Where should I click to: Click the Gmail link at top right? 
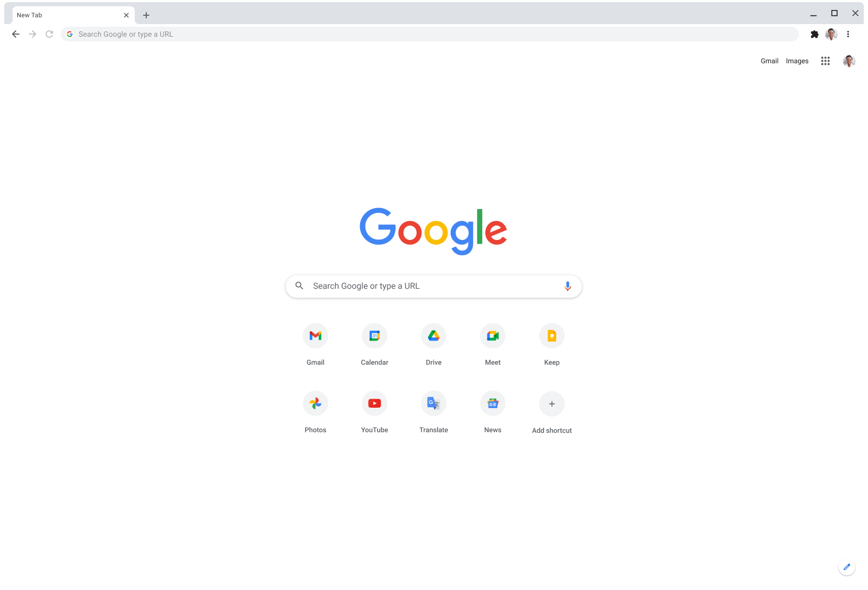(769, 61)
